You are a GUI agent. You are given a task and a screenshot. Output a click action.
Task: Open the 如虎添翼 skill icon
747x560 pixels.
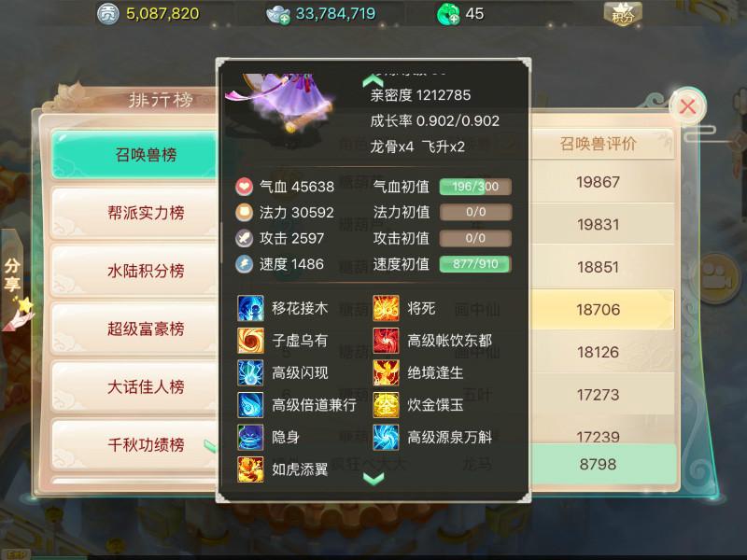[250, 469]
